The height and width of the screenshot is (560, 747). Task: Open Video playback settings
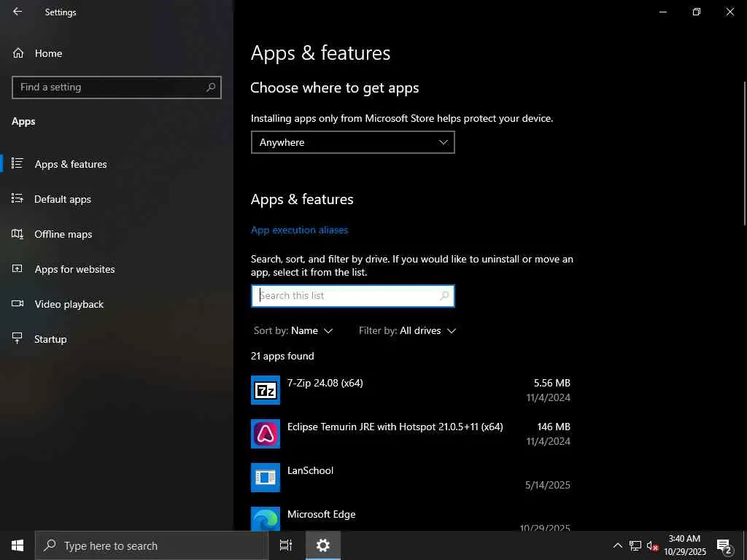69,304
